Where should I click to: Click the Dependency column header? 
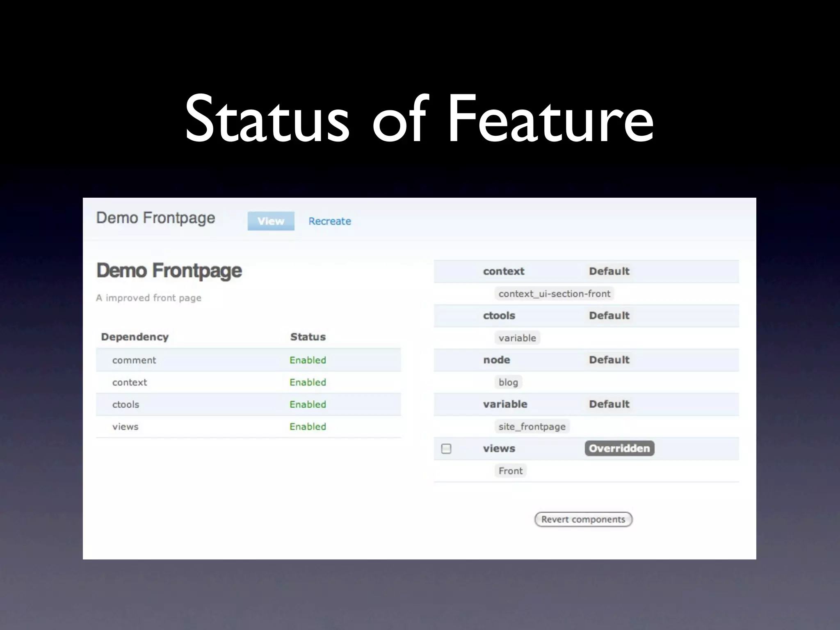tap(135, 337)
